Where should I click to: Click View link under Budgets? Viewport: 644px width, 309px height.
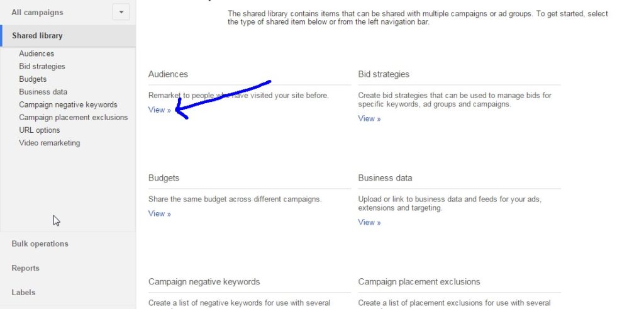159,213
